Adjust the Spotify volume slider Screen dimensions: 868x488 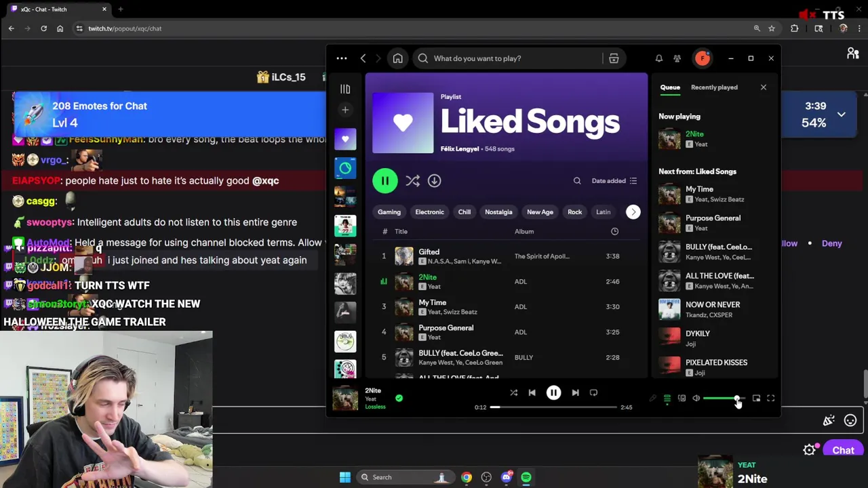[724, 399]
